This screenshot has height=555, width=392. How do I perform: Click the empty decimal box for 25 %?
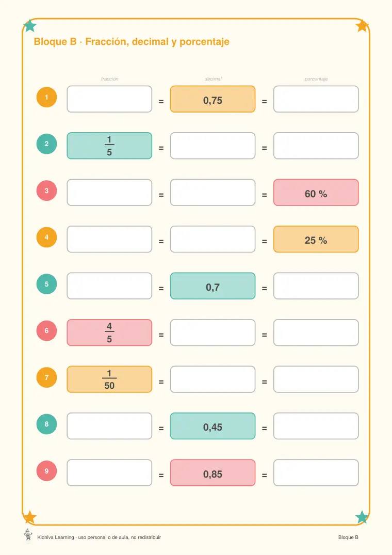213,239
